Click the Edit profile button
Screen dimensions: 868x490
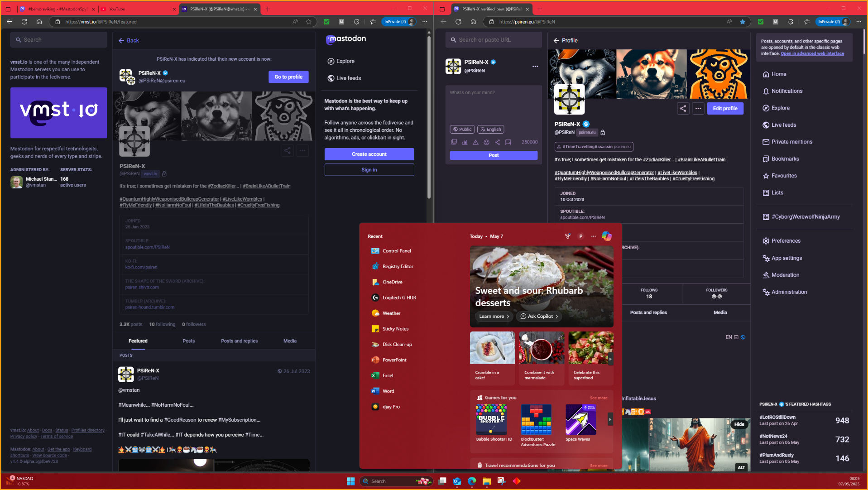click(725, 109)
